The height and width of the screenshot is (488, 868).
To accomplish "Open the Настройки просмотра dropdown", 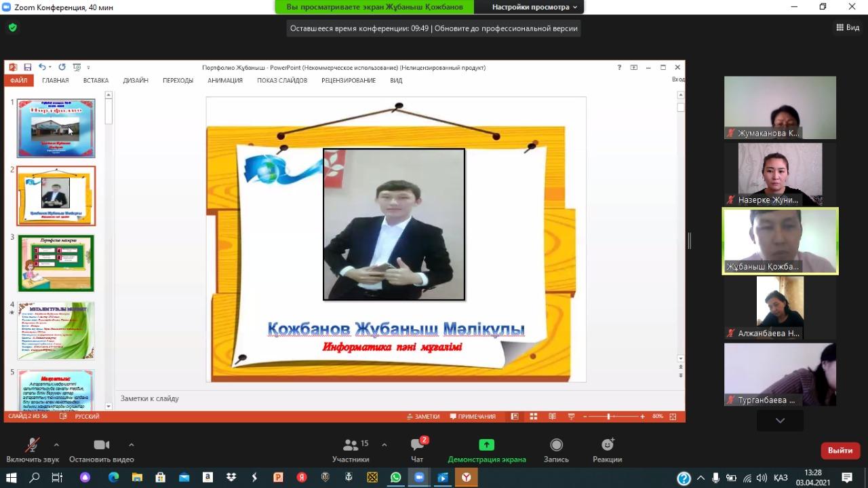I will click(534, 7).
